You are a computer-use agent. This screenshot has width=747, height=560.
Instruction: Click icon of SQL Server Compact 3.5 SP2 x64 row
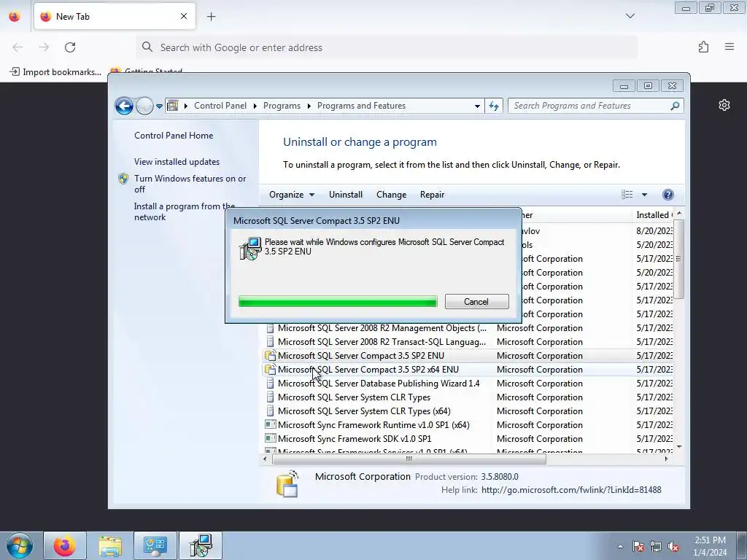coord(270,369)
